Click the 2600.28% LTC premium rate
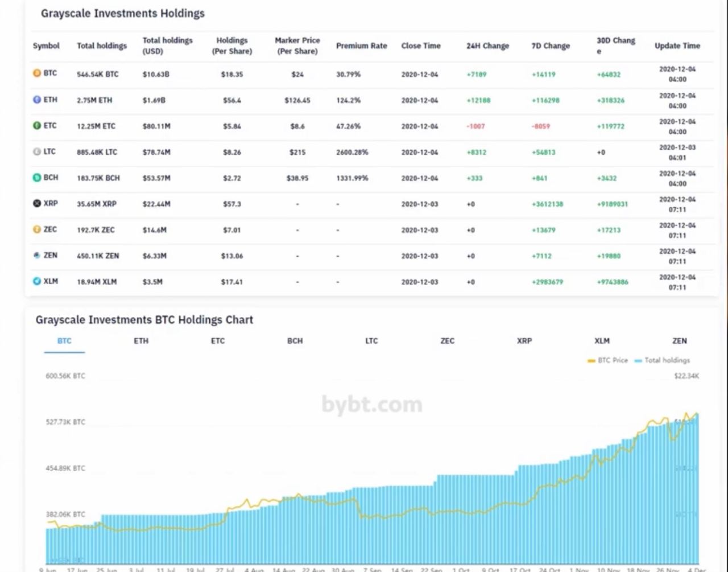728x572 pixels. pyautogui.click(x=352, y=153)
